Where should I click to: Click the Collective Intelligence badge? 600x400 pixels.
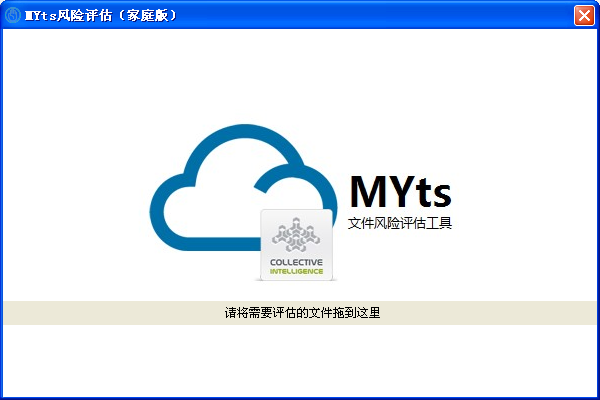point(297,245)
